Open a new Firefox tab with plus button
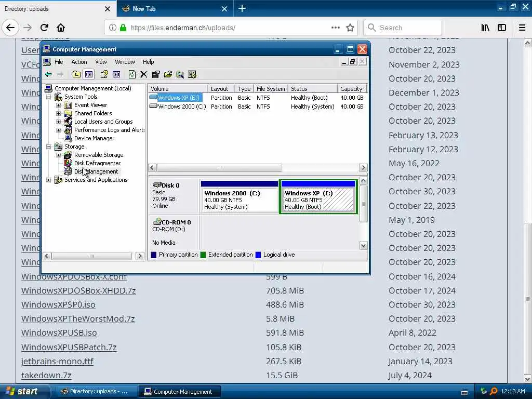Screen dimensions: 532x399 tap(242, 9)
